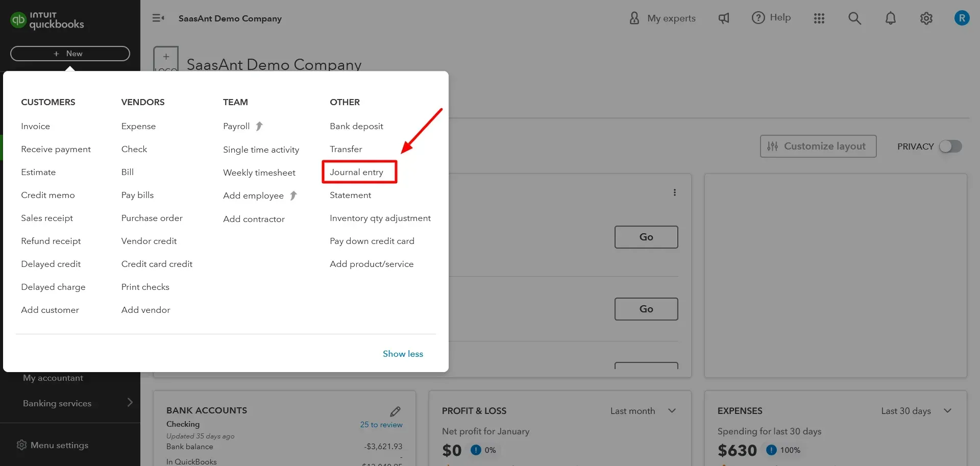980x466 pixels.
Task: Choose Add vendor menu item
Action: coord(145,310)
